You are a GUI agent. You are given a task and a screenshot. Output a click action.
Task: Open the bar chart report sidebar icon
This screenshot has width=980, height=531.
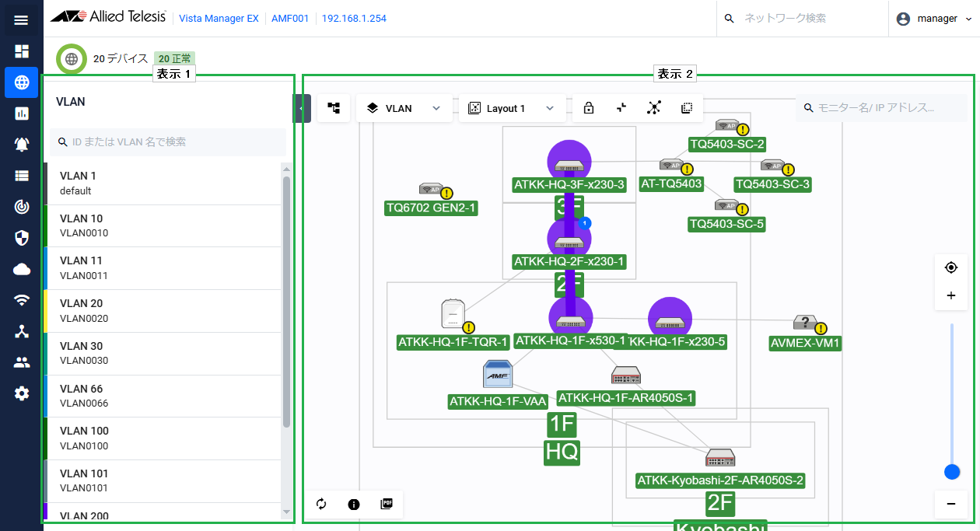pos(21,114)
